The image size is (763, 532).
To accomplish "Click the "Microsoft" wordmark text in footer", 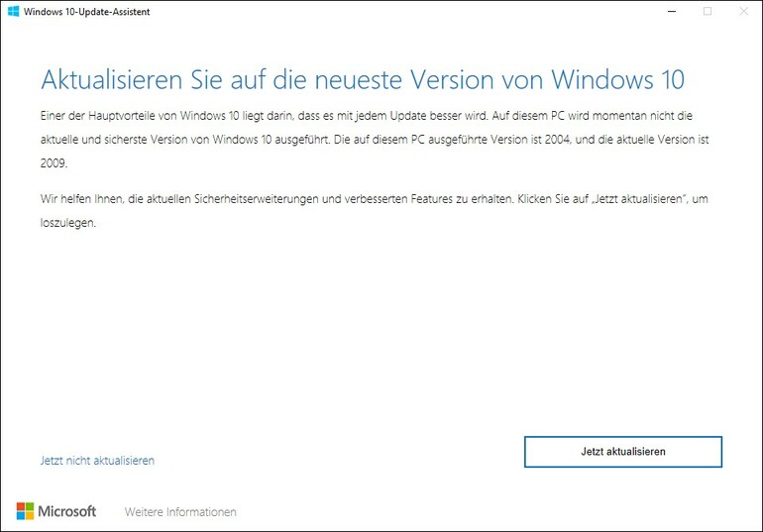I will click(x=67, y=511).
